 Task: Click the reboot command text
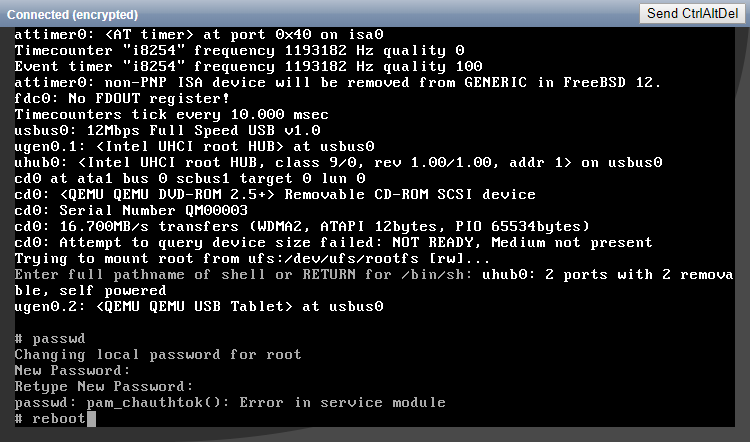(58, 419)
